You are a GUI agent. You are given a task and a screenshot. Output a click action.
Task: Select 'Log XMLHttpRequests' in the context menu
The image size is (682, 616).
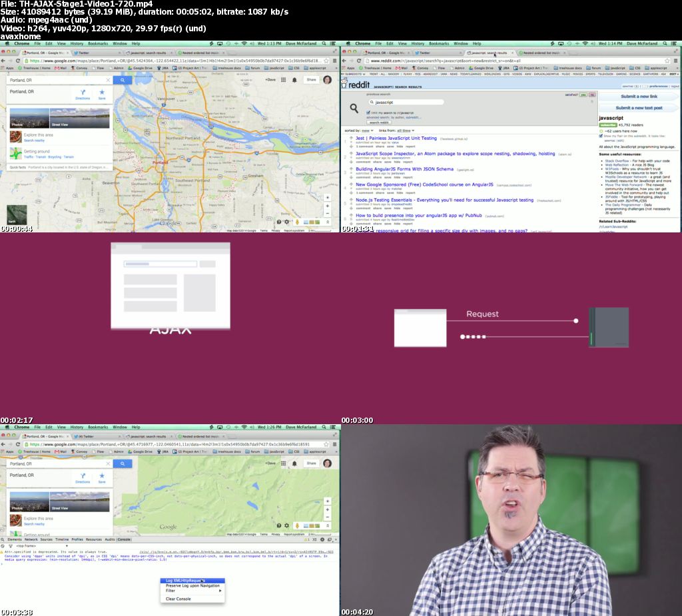click(192, 581)
